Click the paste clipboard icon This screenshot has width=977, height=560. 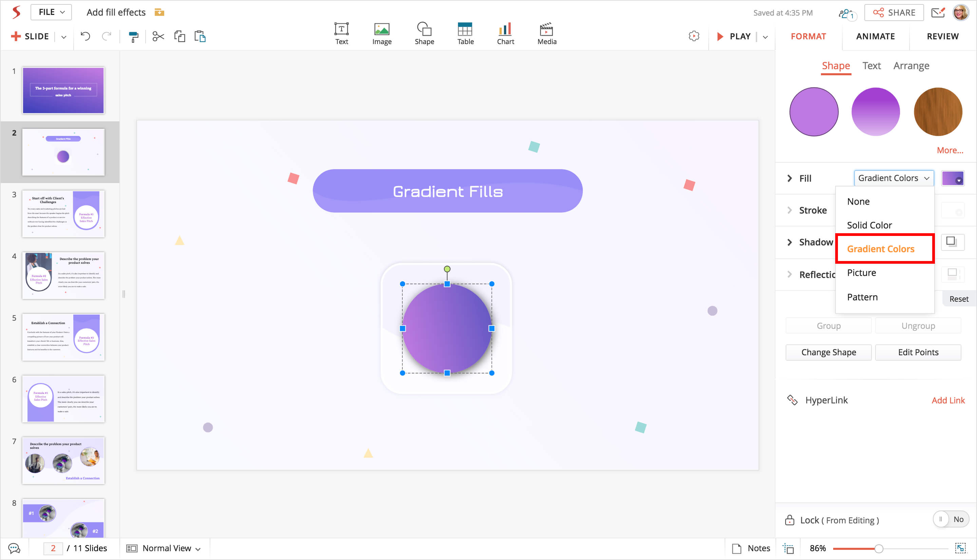coord(200,37)
